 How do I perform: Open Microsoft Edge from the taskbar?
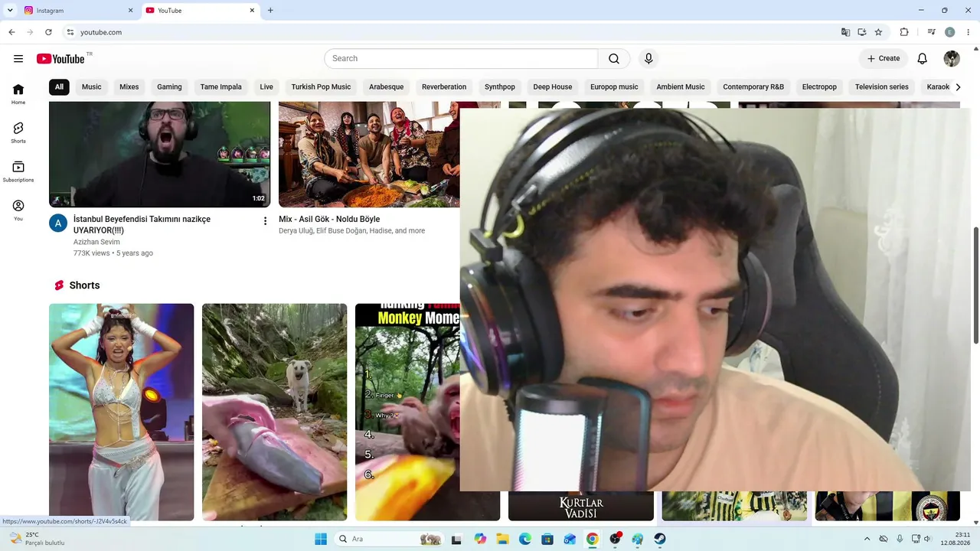(x=524, y=539)
